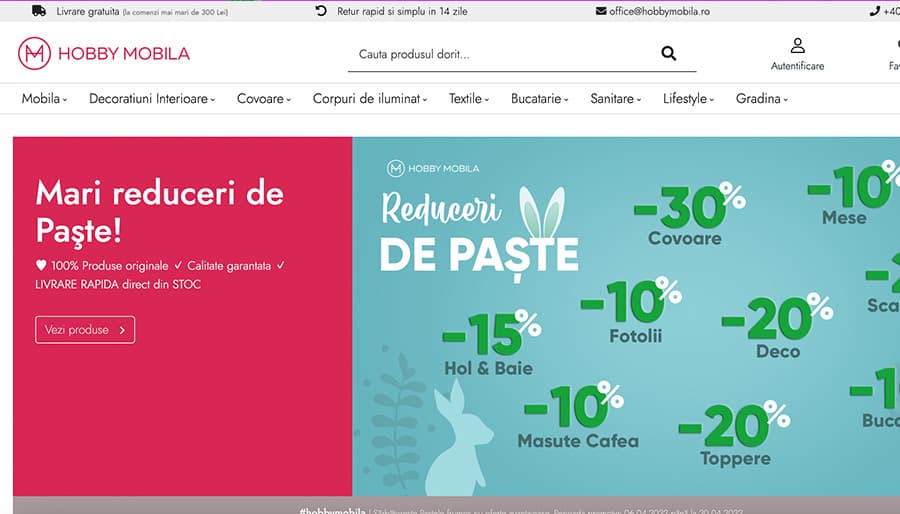Expand the Covoare menu
This screenshot has width=900, height=514.
(x=264, y=99)
